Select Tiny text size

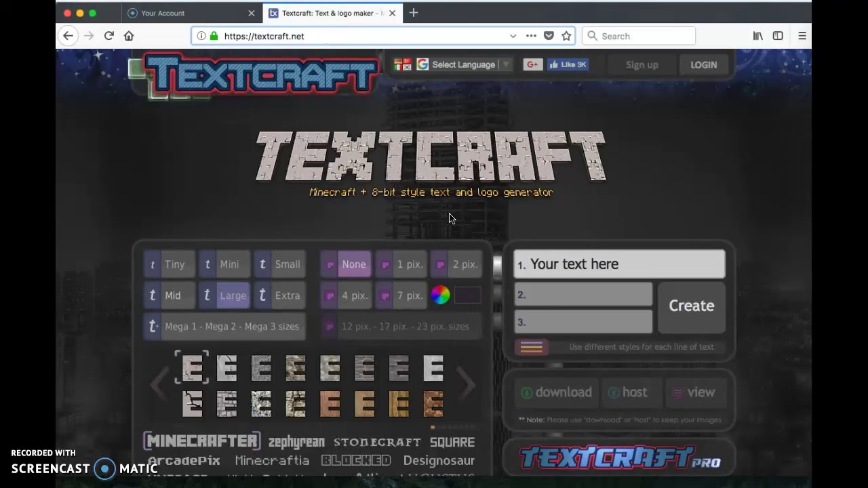(168, 264)
